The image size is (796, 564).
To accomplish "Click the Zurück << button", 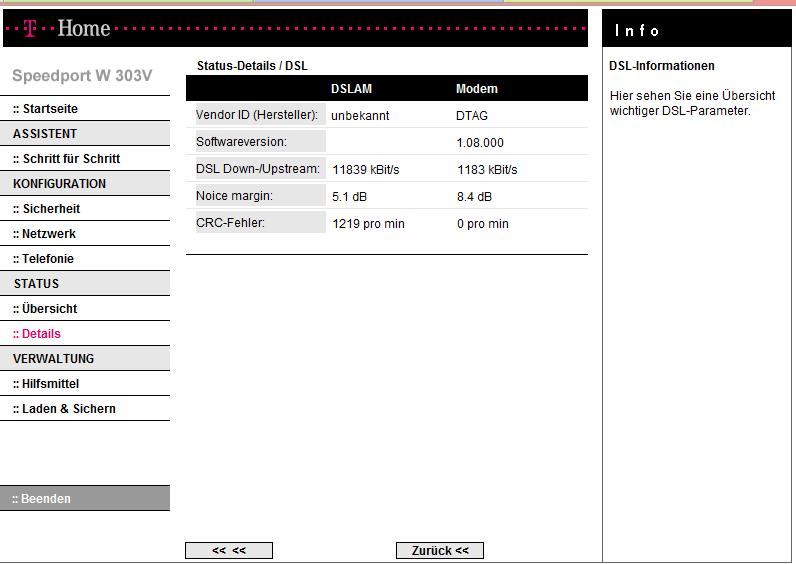I will click(x=440, y=550).
